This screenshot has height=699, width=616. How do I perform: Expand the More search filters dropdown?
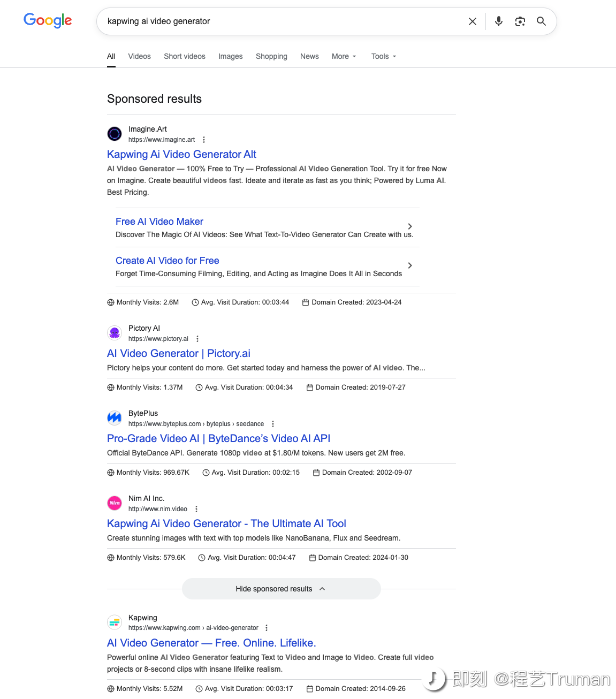pyautogui.click(x=344, y=56)
